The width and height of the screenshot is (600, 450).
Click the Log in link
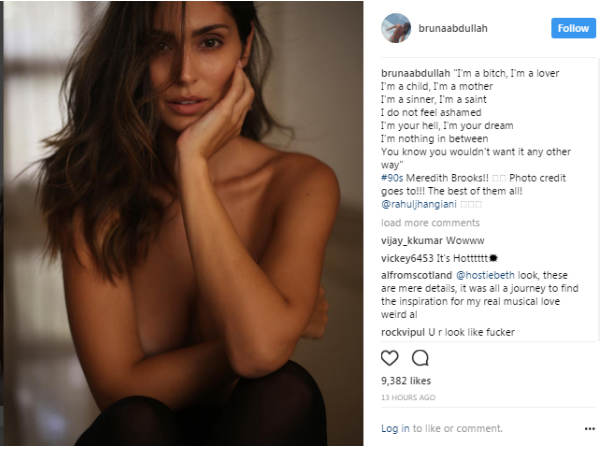(395, 429)
